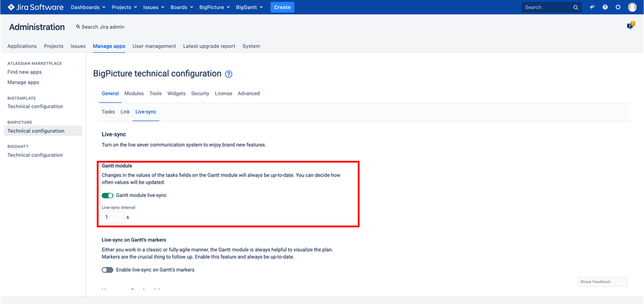Viewport: 644px width, 304px height.
Task: Expand the BigGantt dropdown menu
Action: pyautogui.click(x=250, y=7)
